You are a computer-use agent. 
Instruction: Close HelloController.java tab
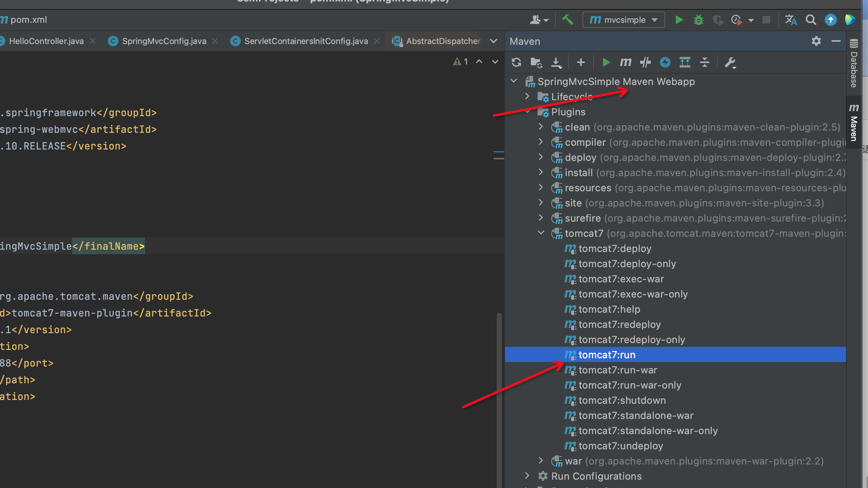[x=93, y=41]
